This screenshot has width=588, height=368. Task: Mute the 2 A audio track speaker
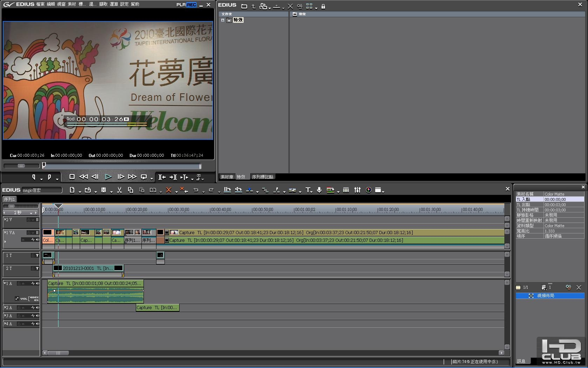coord(37,308)
